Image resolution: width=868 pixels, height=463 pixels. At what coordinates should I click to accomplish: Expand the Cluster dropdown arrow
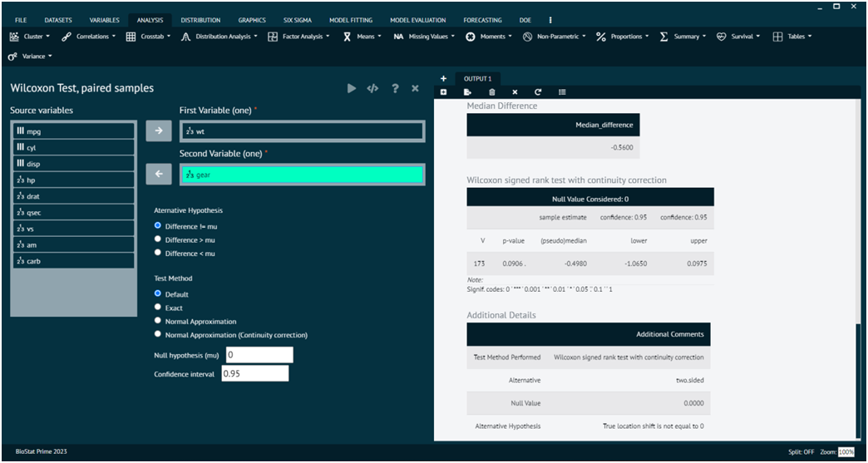[47, 37]
